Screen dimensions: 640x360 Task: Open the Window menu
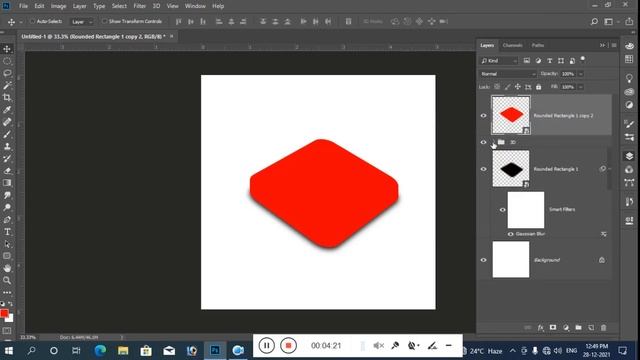(195, 6)
